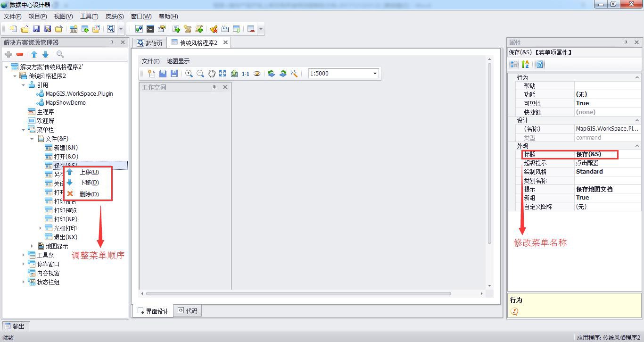Click the 快捷键 value (none)
This screenshot has width=644, height=342.
pyautogui.click(x=607, y=112)
